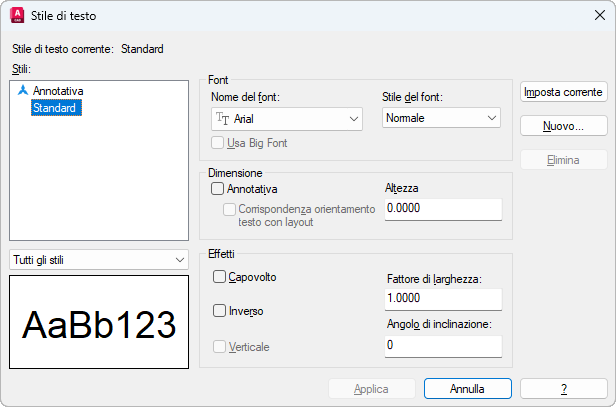The height and width of the screenshot is (407, 616).
Task: Click the Annulla button
Action: click(467, 388)
